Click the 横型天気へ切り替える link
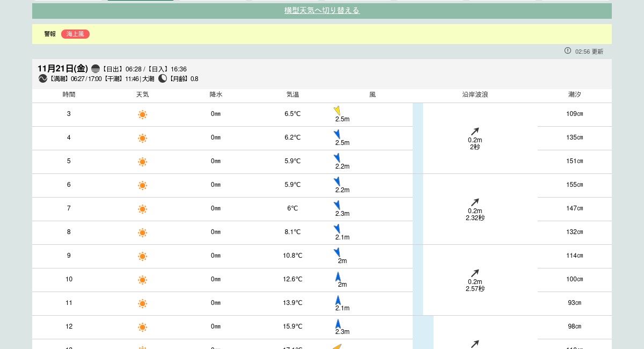 point(321,11)
